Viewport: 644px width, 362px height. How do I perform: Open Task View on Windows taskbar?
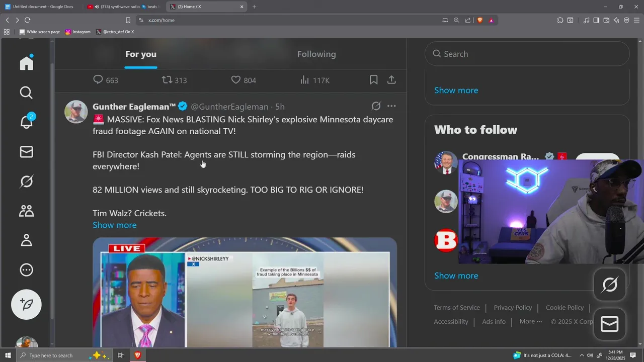pos(121,355)
